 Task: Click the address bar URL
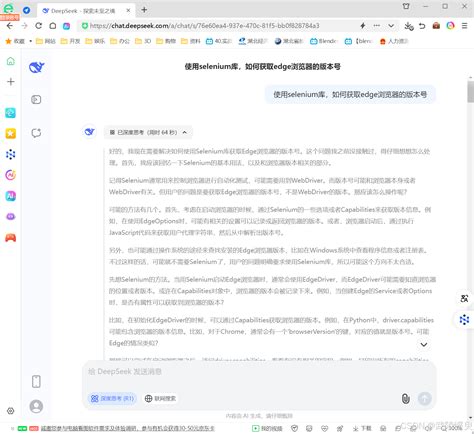[204, 26]
